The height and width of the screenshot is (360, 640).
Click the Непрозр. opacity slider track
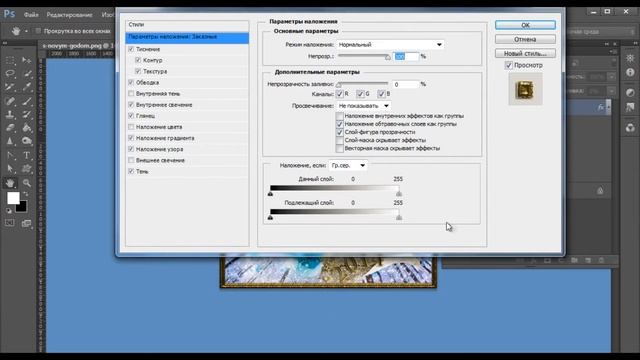[x=362, y=56]
